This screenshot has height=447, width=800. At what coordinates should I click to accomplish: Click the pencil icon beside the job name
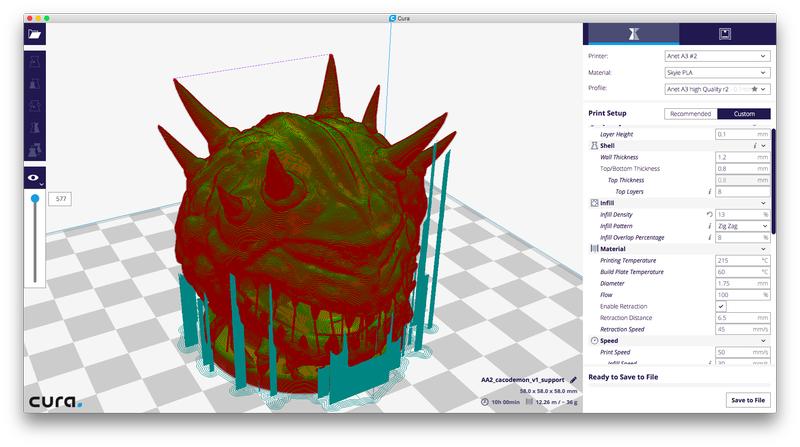(x=573, y=380)
